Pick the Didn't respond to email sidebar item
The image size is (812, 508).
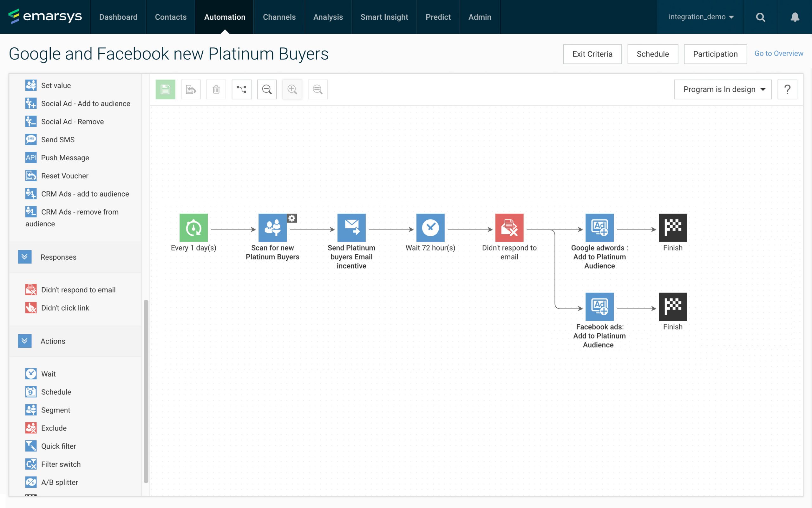(x=70, y=290)
